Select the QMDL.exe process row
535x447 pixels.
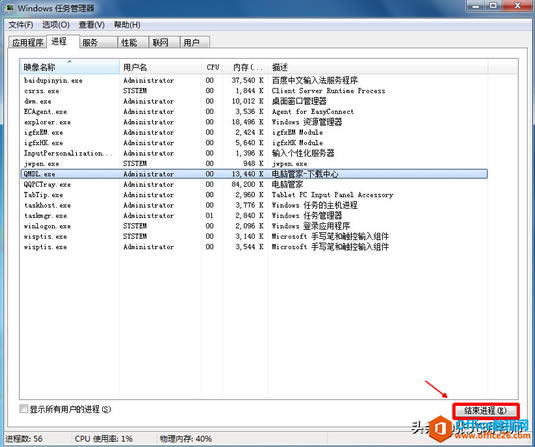(x=254, y=174)
